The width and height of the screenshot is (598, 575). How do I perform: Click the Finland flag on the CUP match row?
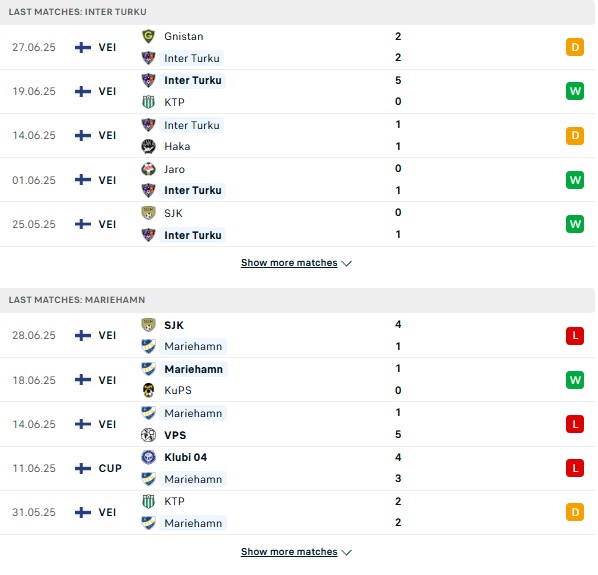[x=83, y=468]
